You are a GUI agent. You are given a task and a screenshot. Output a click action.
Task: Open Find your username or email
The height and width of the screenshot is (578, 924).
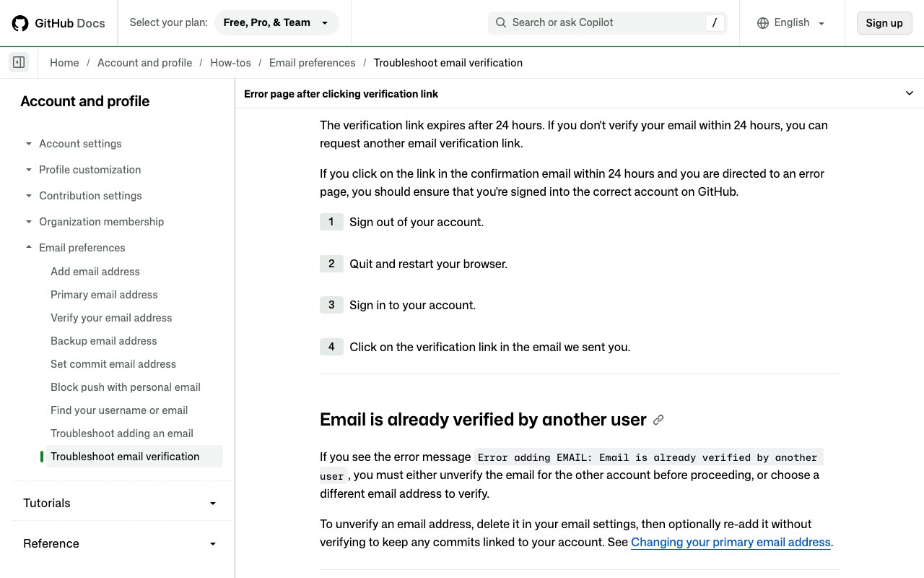tap(119, 410)
